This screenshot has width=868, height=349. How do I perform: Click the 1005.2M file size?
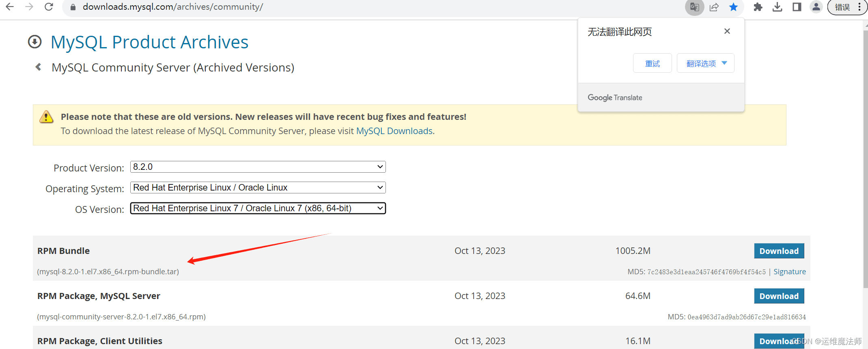633,251
